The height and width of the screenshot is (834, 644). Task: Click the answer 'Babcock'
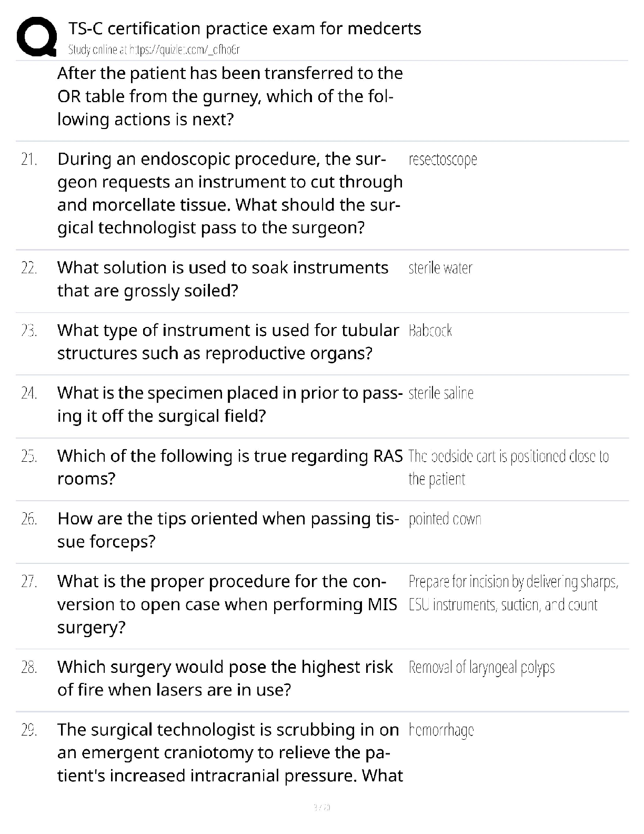[x=430, y=331]
